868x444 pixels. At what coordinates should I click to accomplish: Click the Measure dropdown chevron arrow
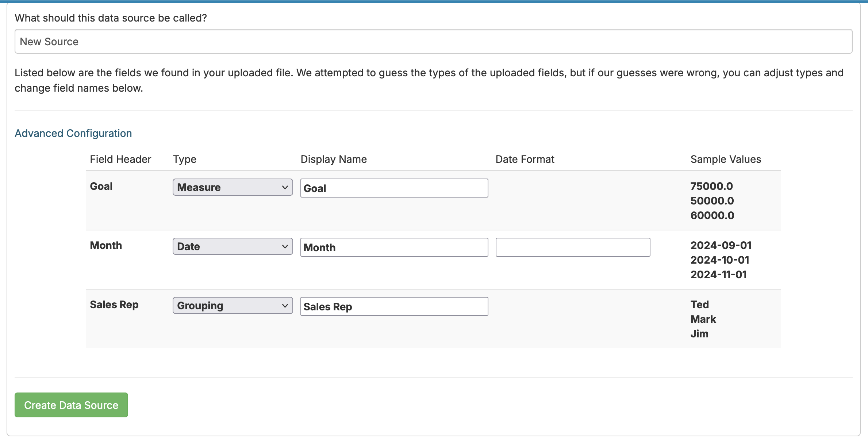(x=285, y=188)
